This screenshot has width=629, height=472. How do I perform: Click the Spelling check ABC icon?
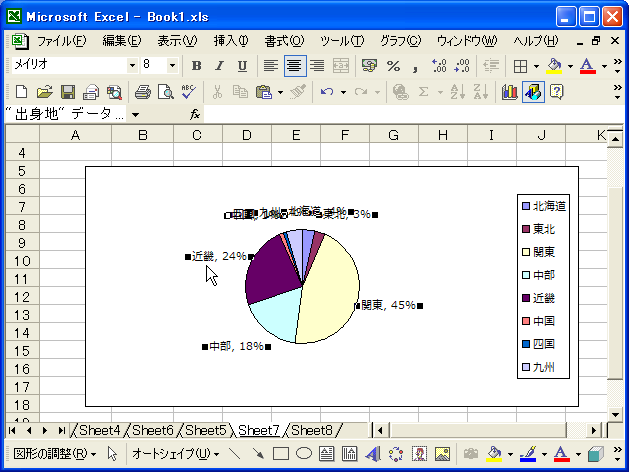(x=188, y=92)
